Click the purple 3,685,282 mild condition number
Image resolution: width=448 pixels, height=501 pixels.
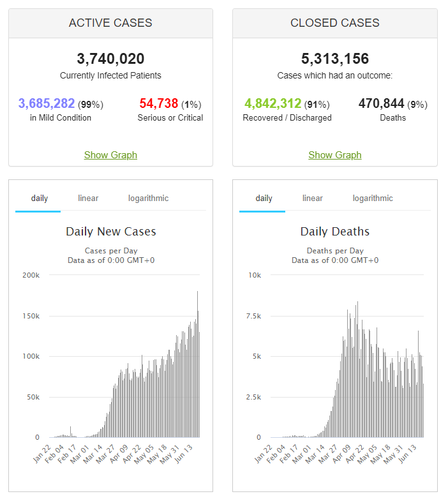pyautogui.click(x=47, y=103)
